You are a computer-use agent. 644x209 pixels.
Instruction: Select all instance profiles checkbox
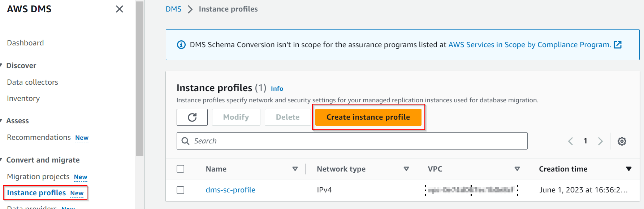click(181, 169)
